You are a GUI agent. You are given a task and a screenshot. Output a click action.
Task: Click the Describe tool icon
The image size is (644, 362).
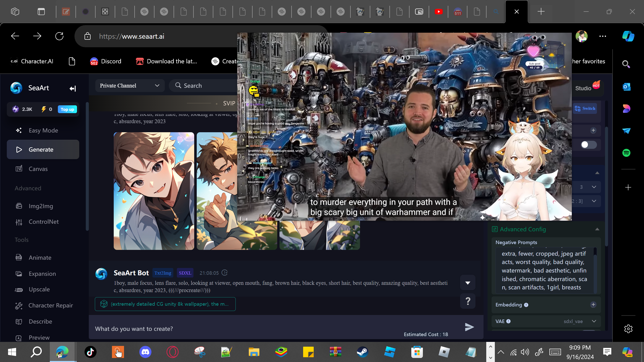pos(19,322)
